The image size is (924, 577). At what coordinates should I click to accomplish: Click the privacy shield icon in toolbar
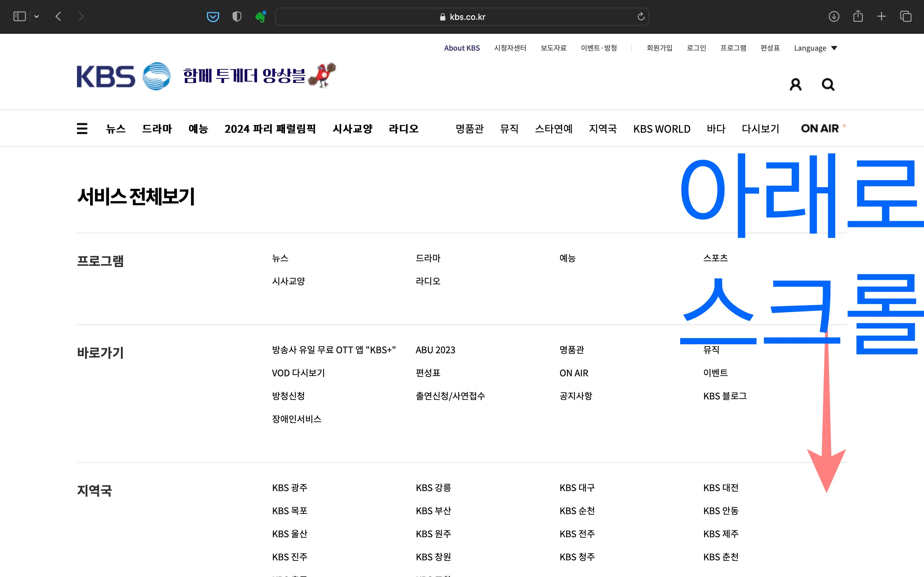(x=237, y=16)
